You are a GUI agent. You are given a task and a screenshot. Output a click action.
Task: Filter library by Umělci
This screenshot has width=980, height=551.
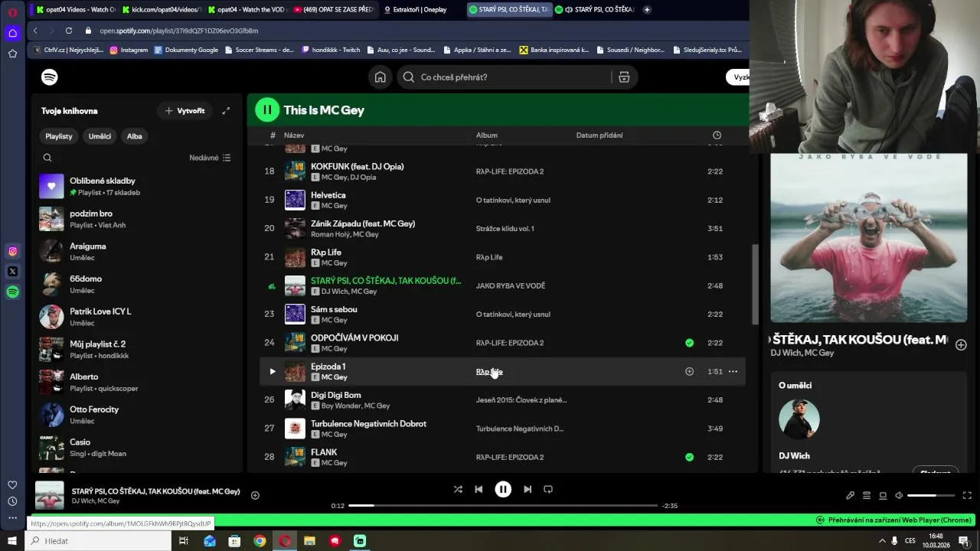coord(100,136)
